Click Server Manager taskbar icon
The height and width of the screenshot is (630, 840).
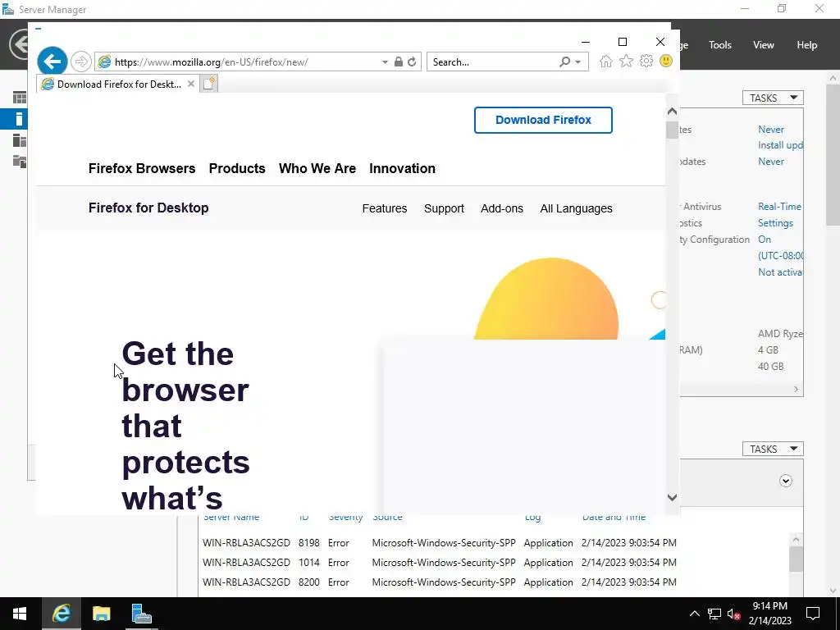click(141, 614)
